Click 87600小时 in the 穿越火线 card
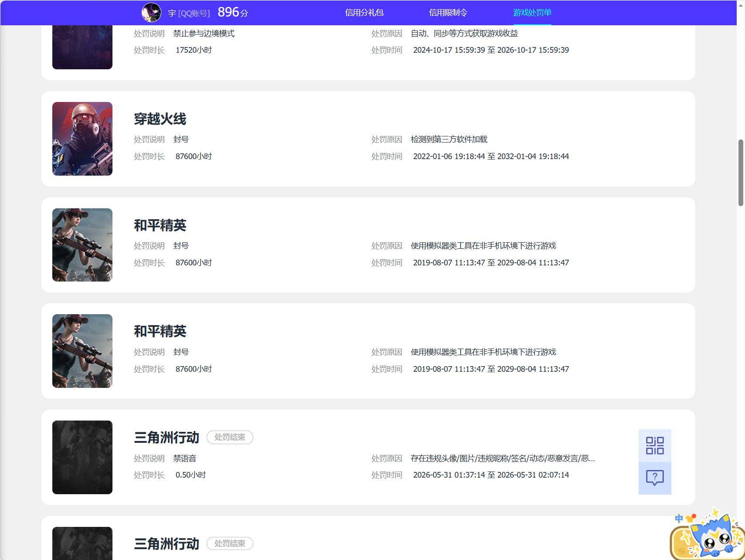This screenshot has width=745, height=560. tap(194, 156)
